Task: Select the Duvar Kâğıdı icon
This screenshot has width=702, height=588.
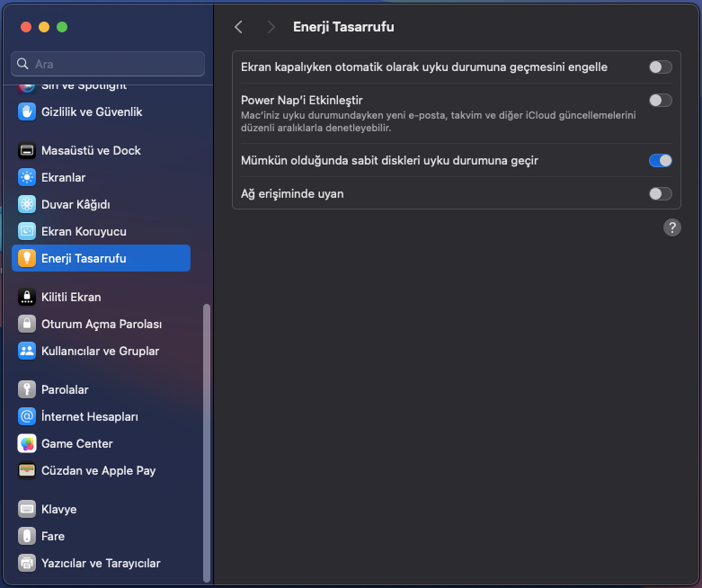Action: [27, 205]
